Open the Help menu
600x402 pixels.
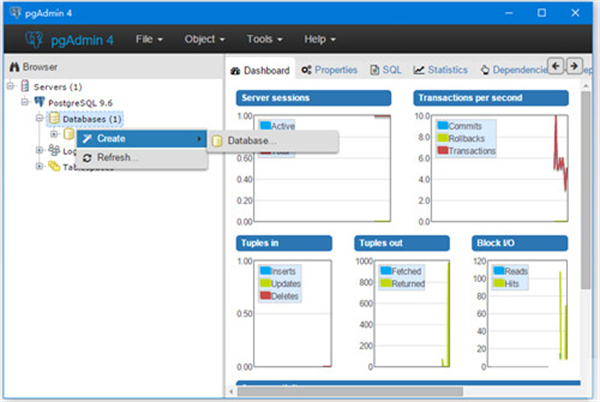pos(320,39)
